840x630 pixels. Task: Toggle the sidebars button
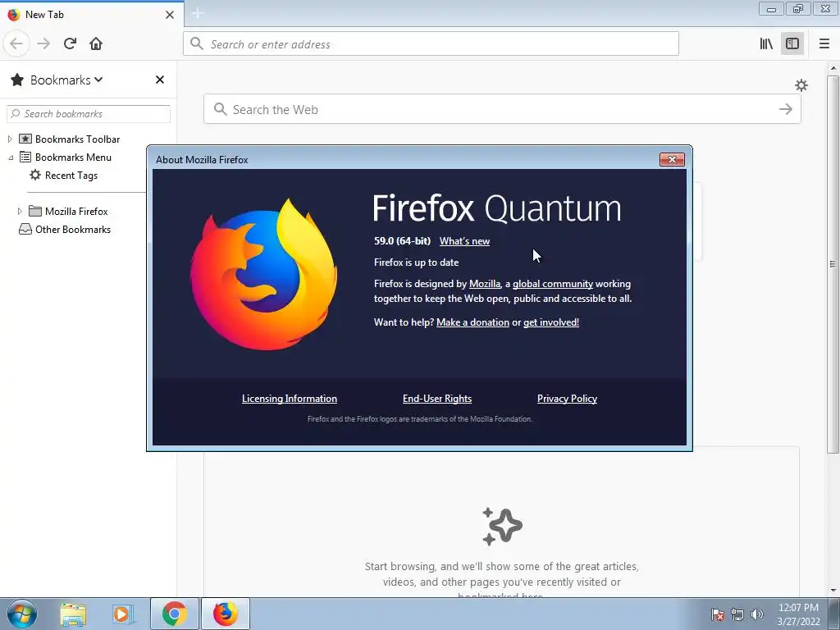pos(792,44)
